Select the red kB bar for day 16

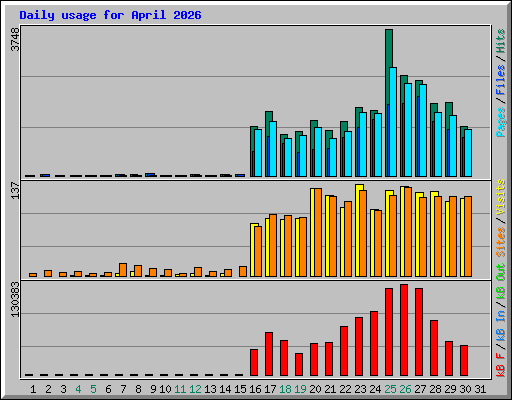tap(254, 363)
